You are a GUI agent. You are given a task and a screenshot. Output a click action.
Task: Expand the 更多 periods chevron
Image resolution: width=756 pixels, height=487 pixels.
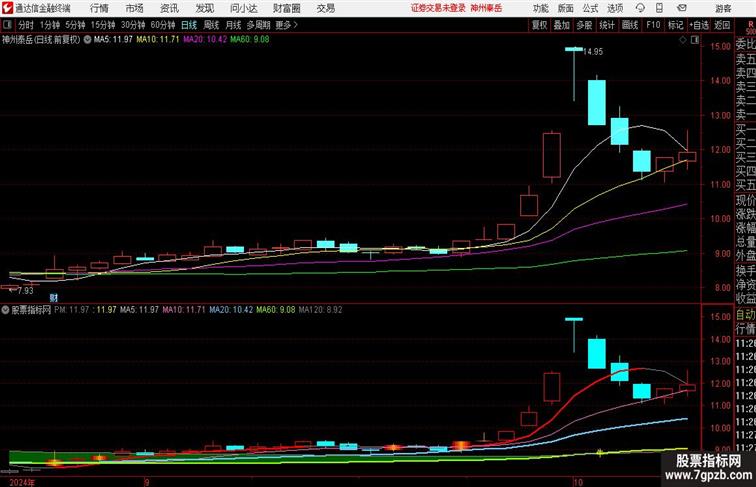point(286,25)
